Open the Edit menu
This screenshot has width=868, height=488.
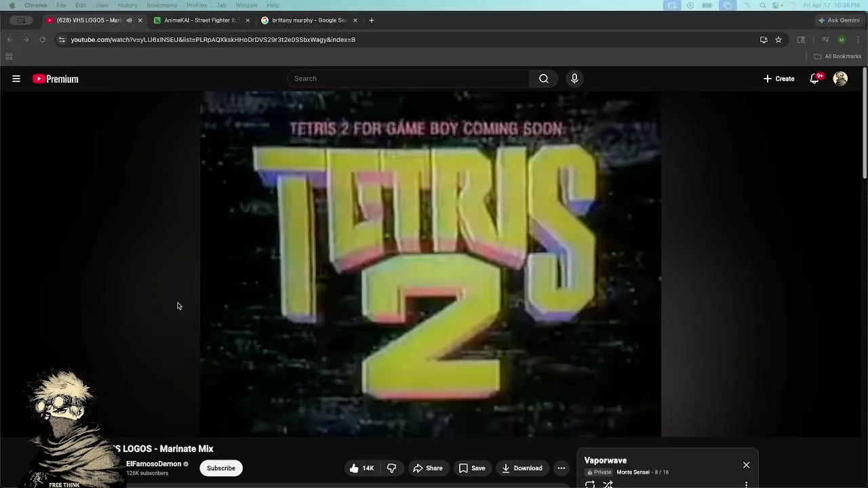tap(81, 5)
